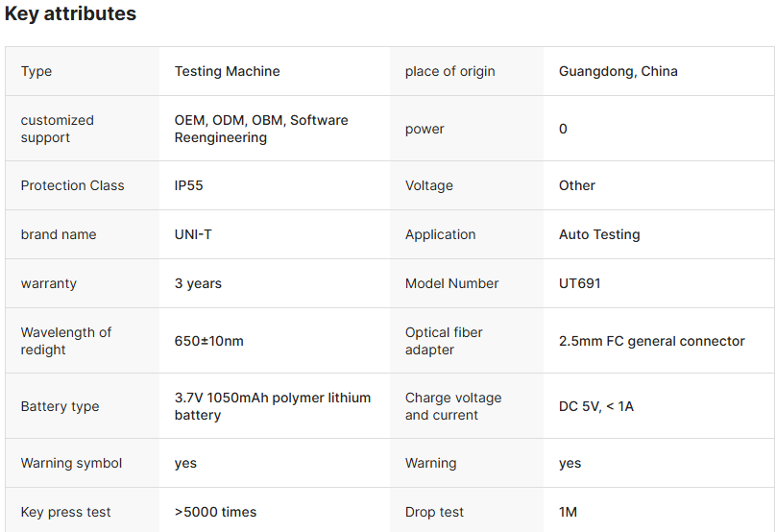Viewport: 776px width, 532px height.
Task: Click the 3 years warranty value
Action: tap(198, 283)
